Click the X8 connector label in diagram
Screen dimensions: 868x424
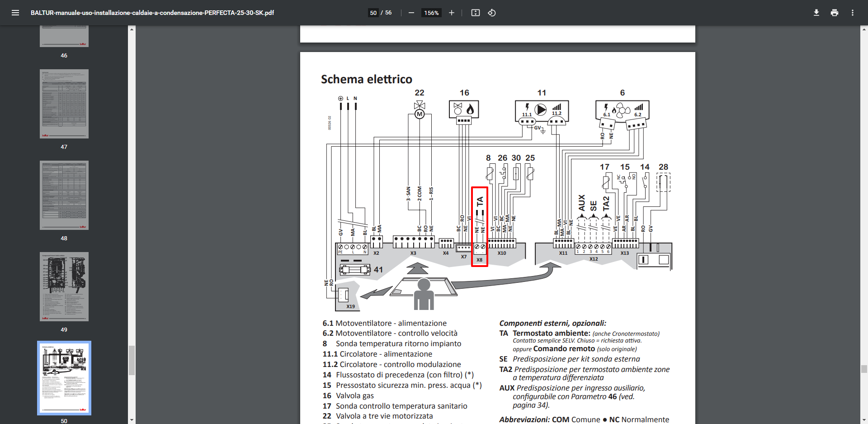pyautogui.click(x=479, y=260)
